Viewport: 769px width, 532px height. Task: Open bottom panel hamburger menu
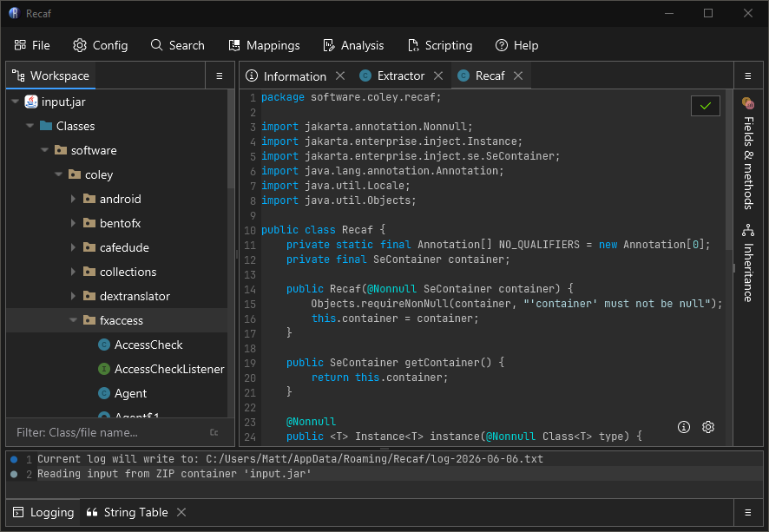click(748, 512)
